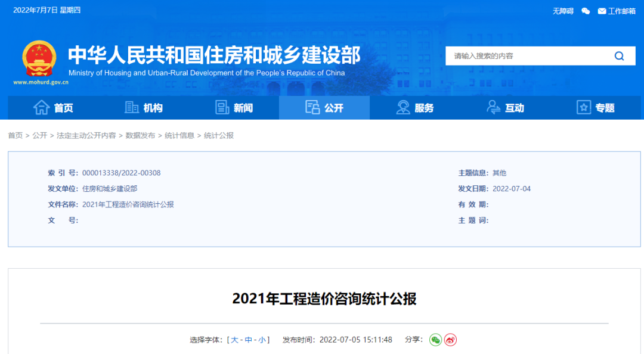Image resolution: width=644 pixels, height=354 pixels.
Task: Click the 新闻 newspaper icon
Action: pyautogui.click(x=222, y=108)
